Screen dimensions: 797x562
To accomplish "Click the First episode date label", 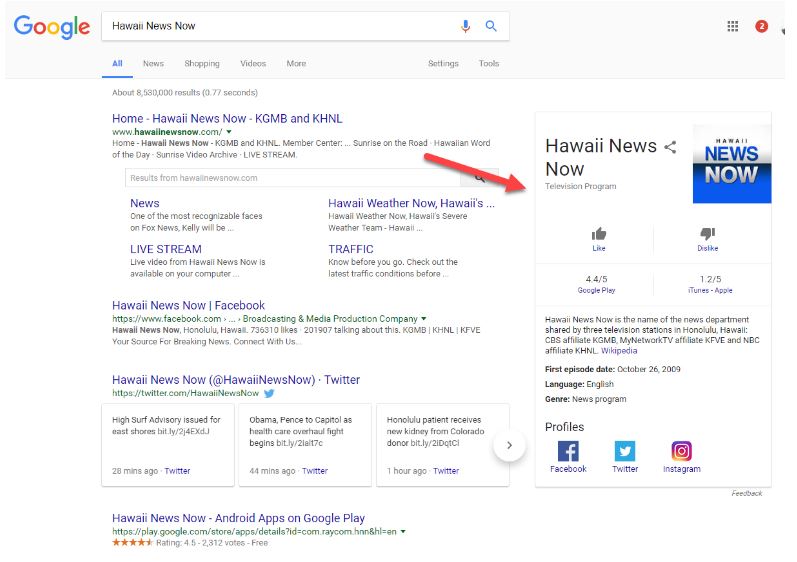I will (x=580, y=369).
